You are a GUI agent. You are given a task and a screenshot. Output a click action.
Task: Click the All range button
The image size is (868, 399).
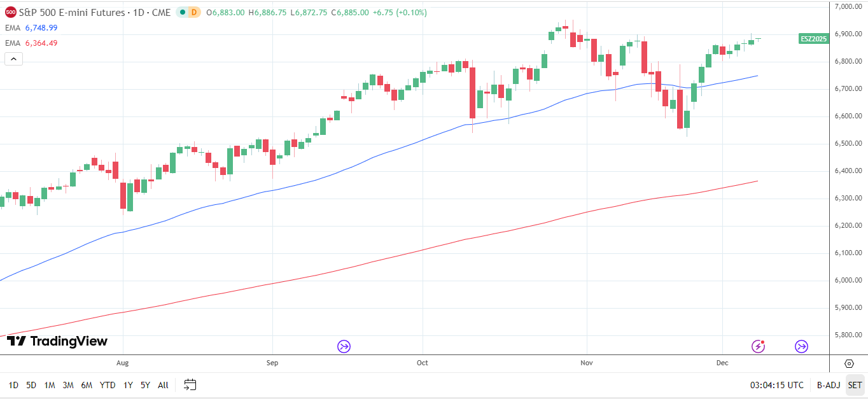pos(162,385)
